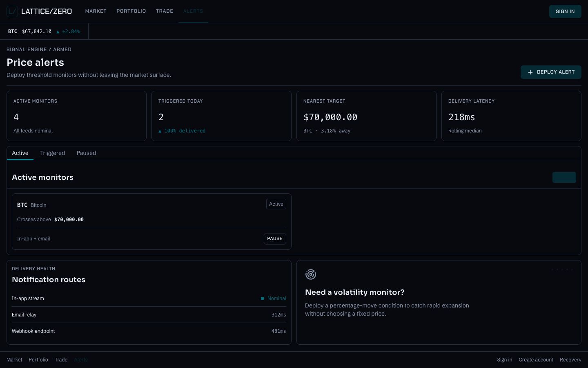The height and width of the screenshot is (368, 588).
Task: Open the Portfolio footer link
Action: coord(38,360)
